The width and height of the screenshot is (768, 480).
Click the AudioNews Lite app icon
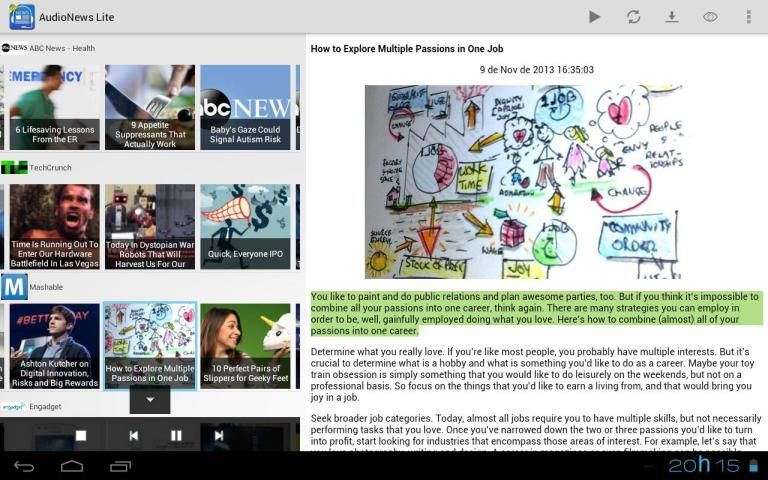click(21, 17)
